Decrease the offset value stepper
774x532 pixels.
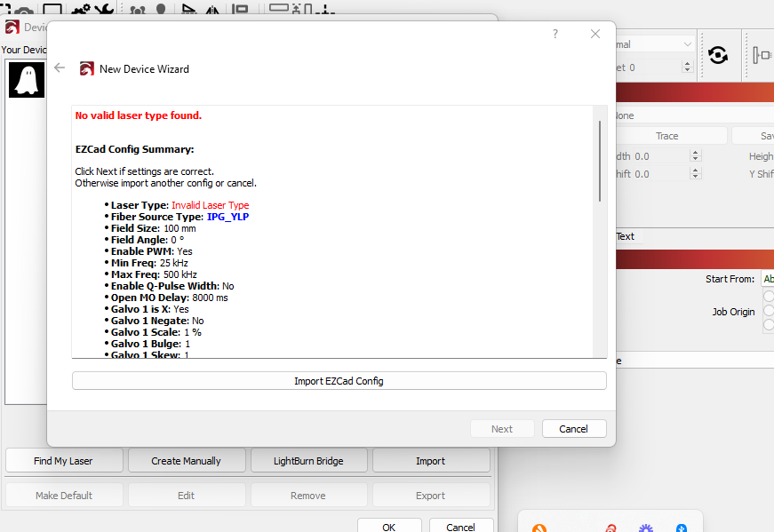(x=687, y=70)
